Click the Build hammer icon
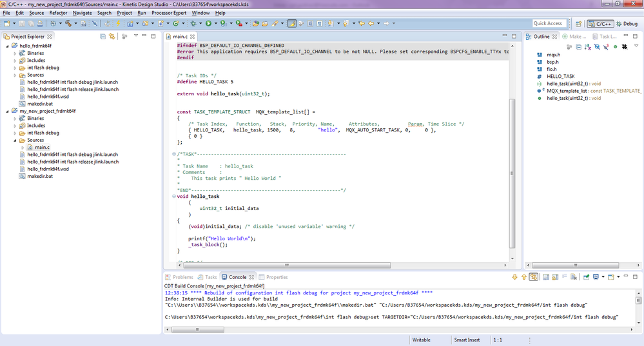644x346 pixels. (x=68, y=23)
